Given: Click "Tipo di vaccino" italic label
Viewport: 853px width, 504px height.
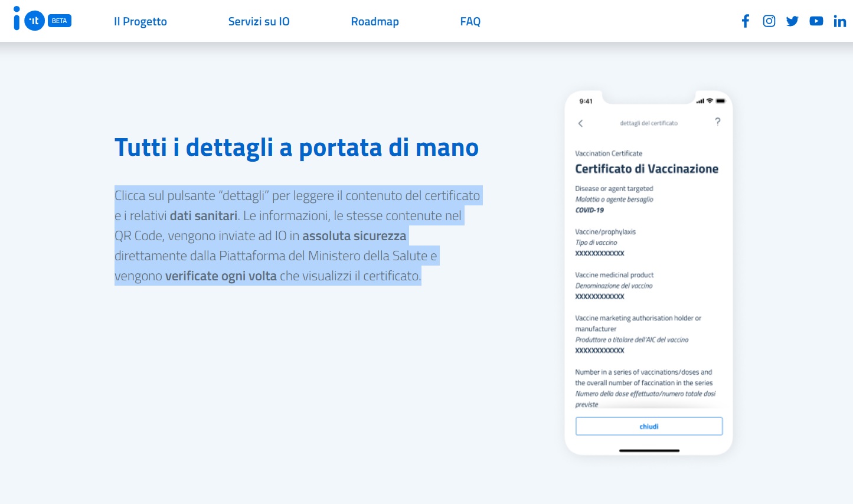Looking at the screenshot, I should click(x=596, y=243).
